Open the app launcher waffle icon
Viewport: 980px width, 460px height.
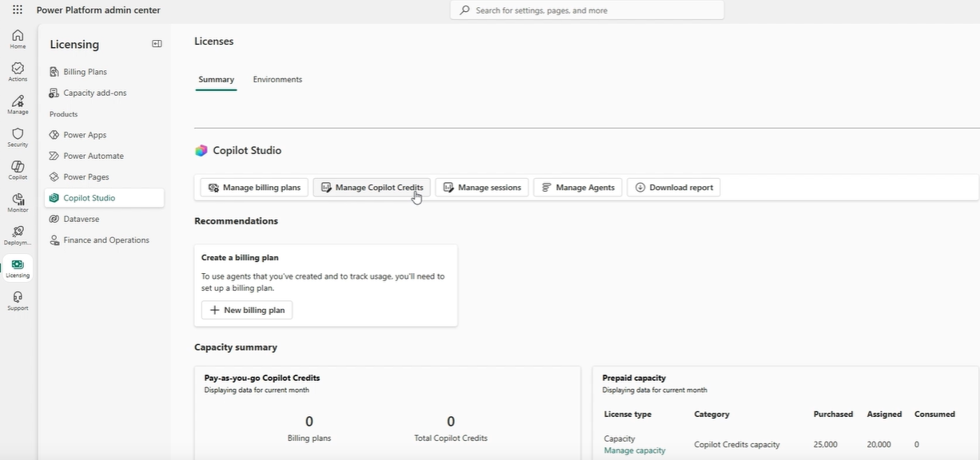(18, 10)
